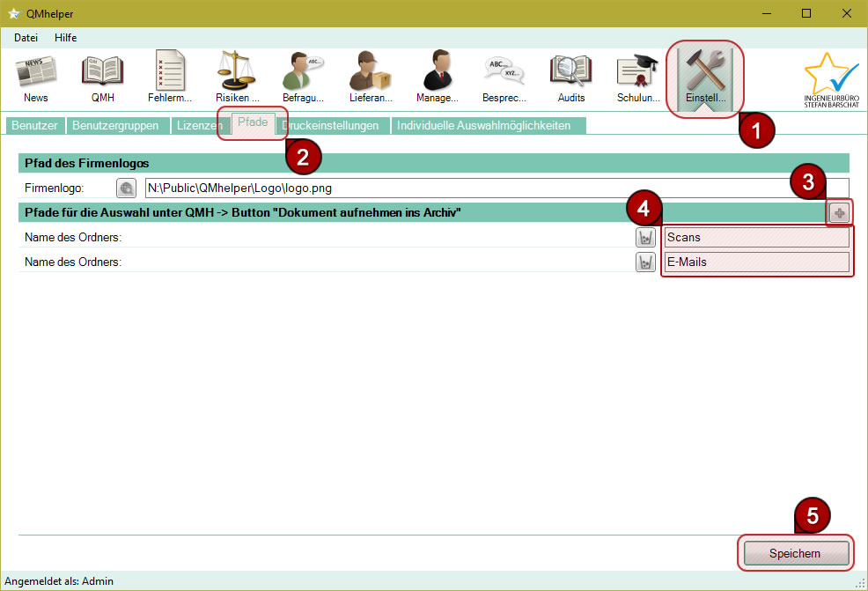
Task: Open the Fehlermeldungen checklist icon
Action: (170, 78)
